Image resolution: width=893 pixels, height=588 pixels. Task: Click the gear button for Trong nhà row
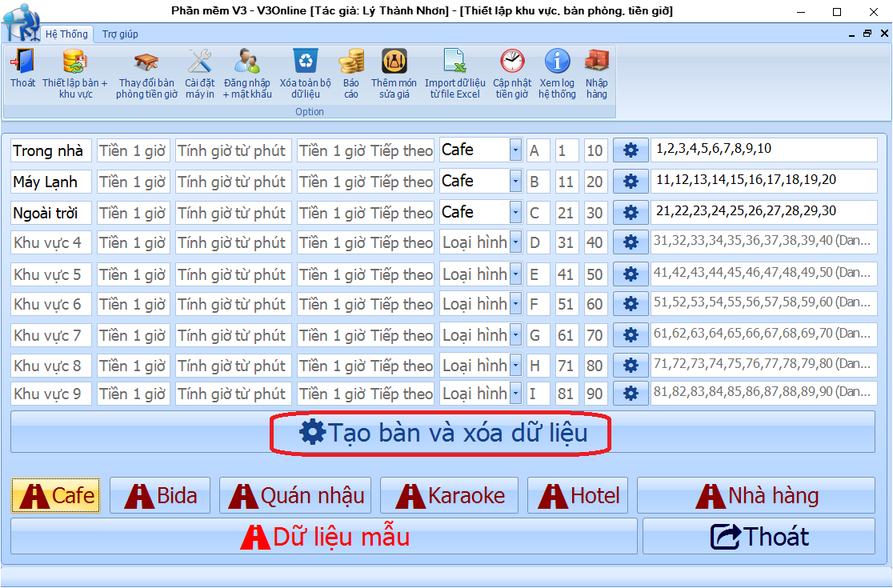(x=631, y=150)
